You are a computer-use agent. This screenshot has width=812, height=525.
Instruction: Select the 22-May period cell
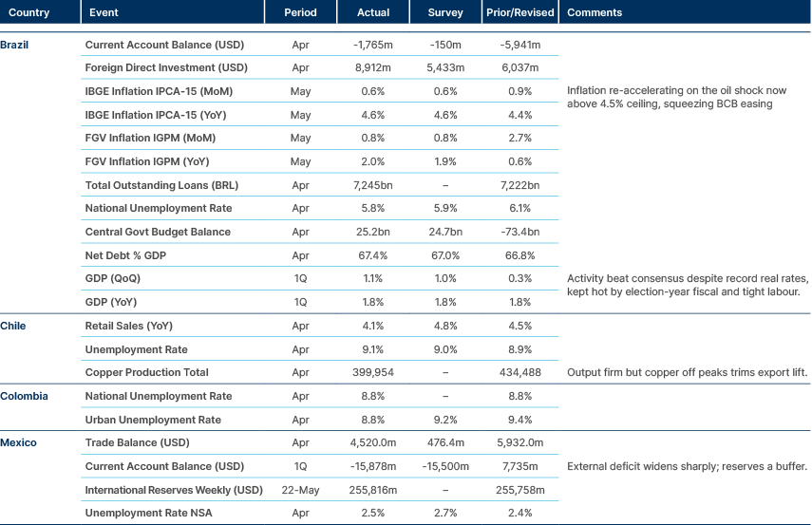(300, 490)
